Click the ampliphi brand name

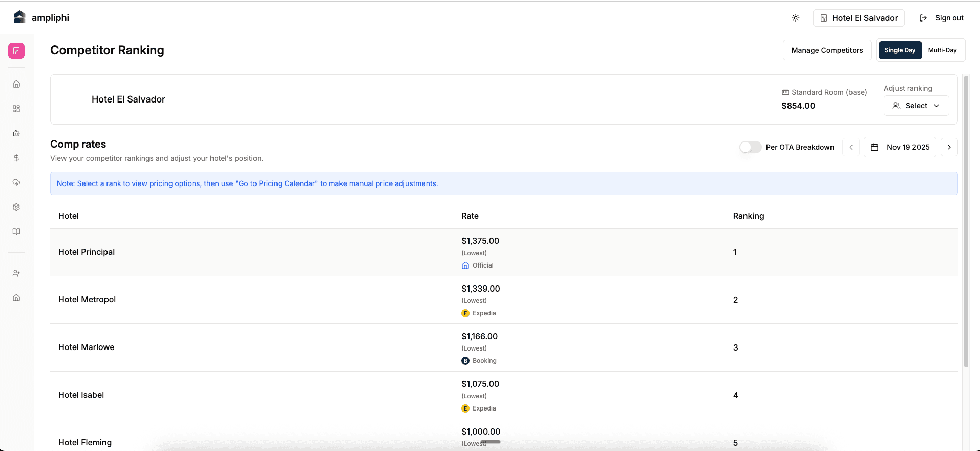click(x=50, y=18)
